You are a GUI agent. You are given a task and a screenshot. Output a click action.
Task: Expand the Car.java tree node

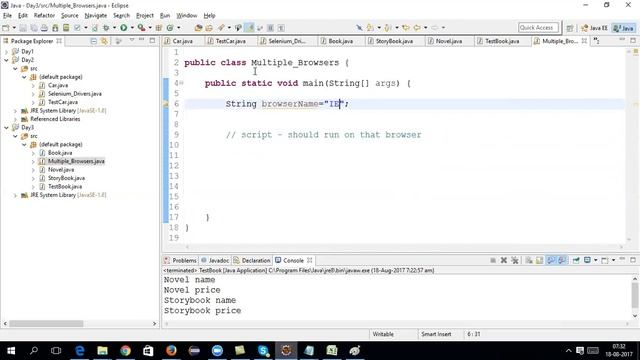click(x=33, y=85)
